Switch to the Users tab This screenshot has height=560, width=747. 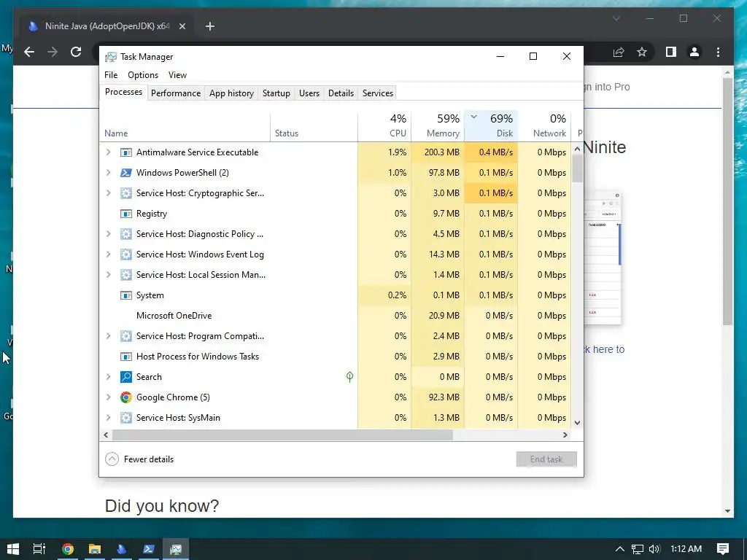(309, 93)
